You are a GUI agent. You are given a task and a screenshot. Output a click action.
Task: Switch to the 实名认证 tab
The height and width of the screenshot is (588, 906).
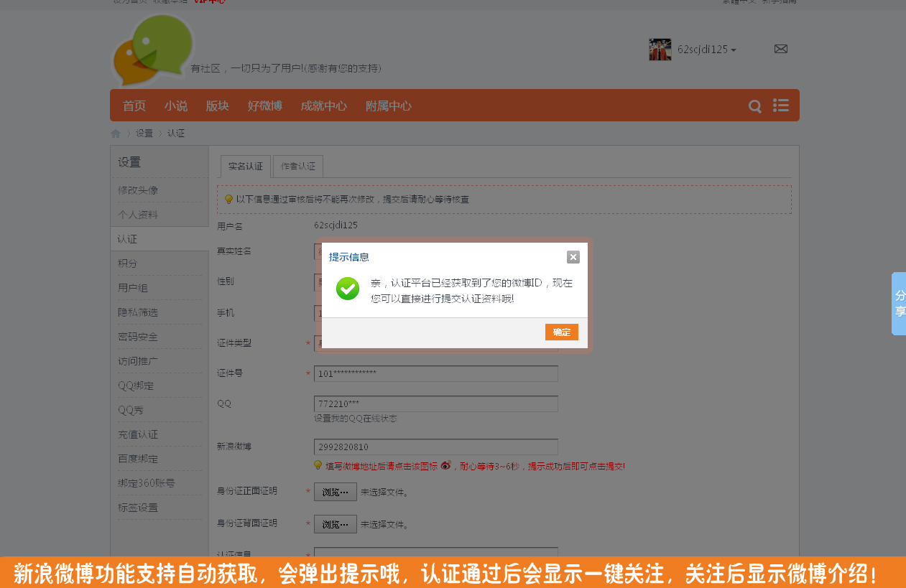click(x=246, y=166)
